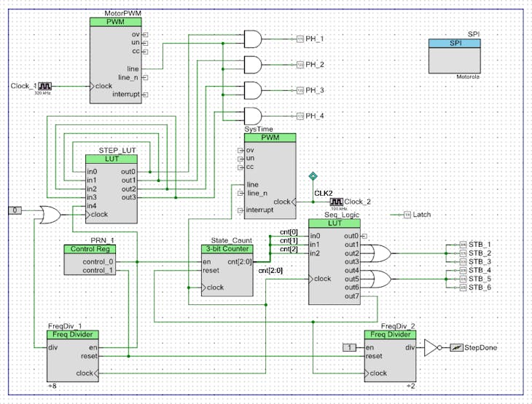Click the 'cnt[0]' wire label
The image size is (532, 404).
tap(289, 232)
